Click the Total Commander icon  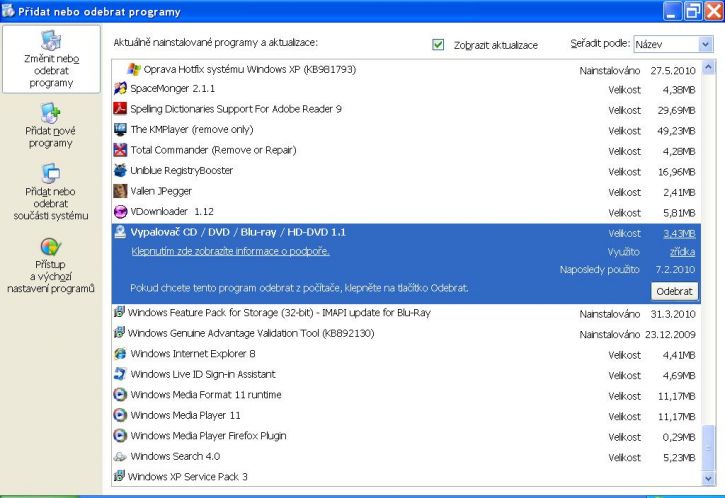(x=120, y=150)
